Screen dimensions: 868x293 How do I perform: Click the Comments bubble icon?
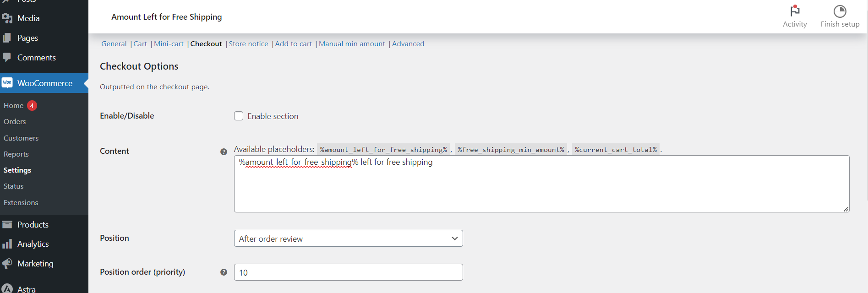pos(7,58)
